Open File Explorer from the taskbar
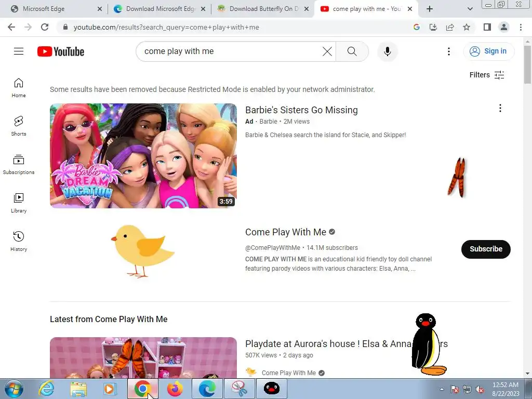Viewport: 532px width, 399px height. coord(78,389)
